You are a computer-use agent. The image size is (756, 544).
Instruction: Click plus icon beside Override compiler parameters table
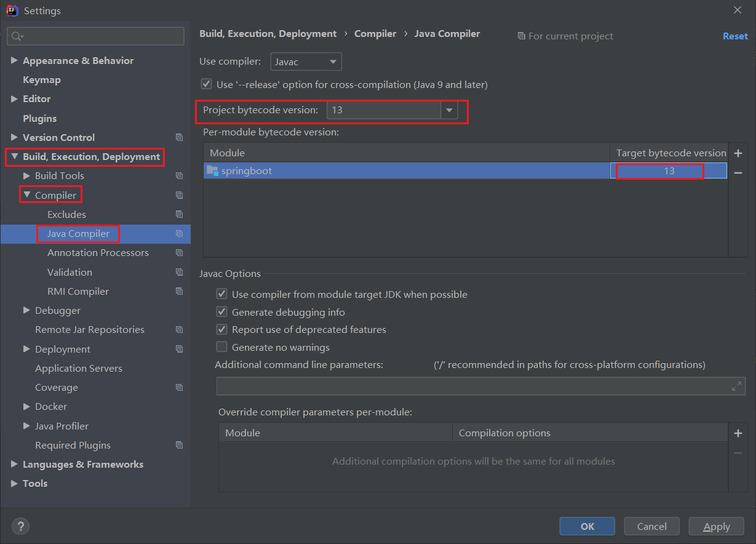click(738, 433)
